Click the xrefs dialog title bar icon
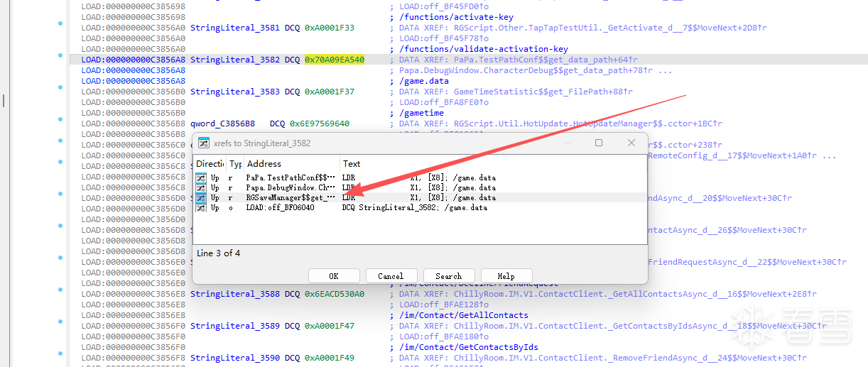 [203, 143]
